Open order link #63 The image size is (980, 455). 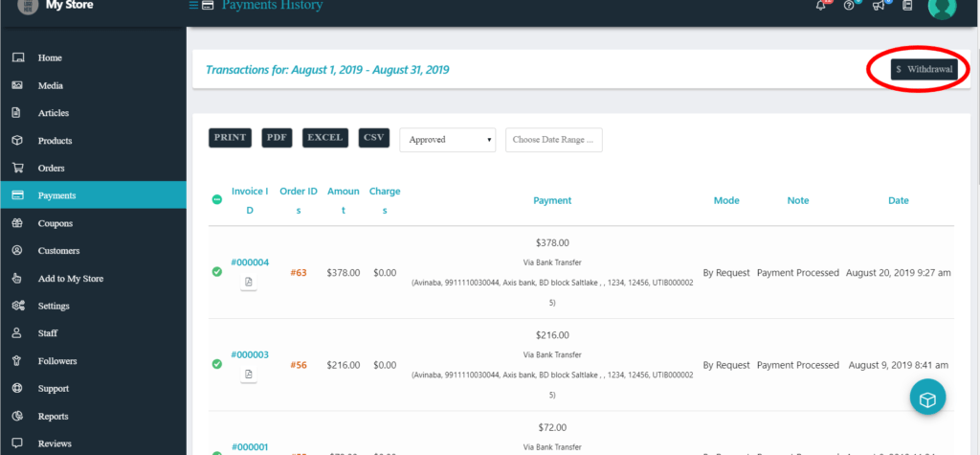tap(299, 272)
